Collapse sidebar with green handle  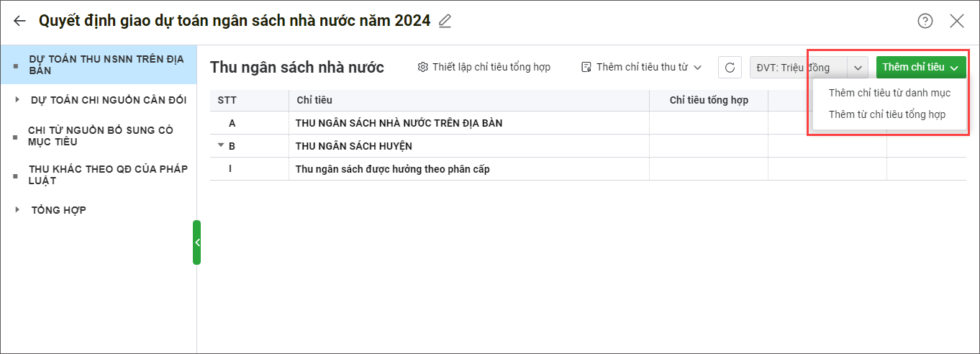[x=196, y=242]
